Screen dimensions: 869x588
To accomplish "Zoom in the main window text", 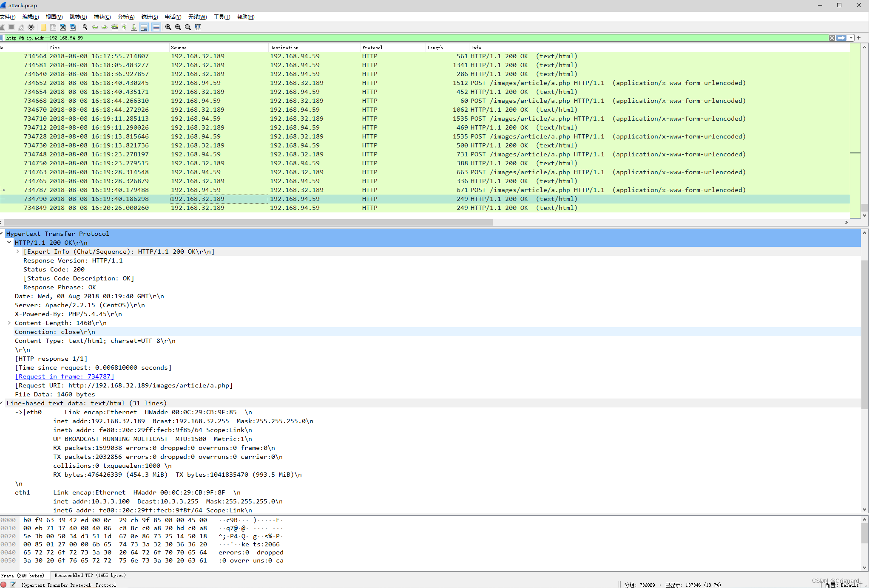I will click(x=168, y=27).
